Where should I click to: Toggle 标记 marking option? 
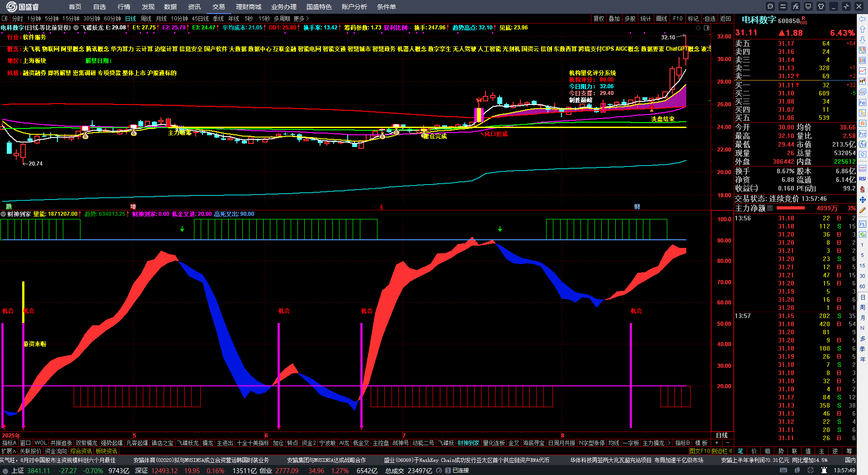[693, 19]
